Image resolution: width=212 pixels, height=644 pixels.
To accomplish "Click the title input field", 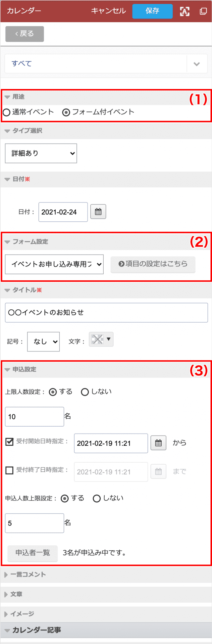I will (106, 312).
